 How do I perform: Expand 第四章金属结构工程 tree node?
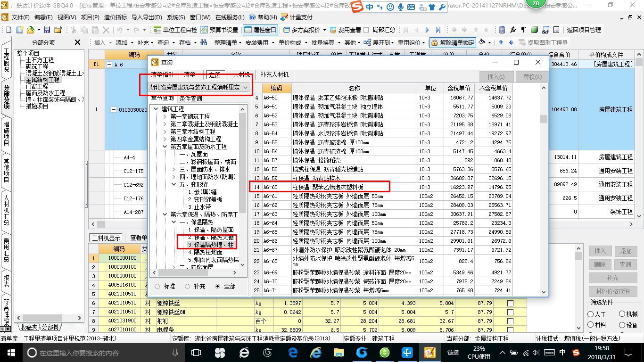click(x=165, y=139)
